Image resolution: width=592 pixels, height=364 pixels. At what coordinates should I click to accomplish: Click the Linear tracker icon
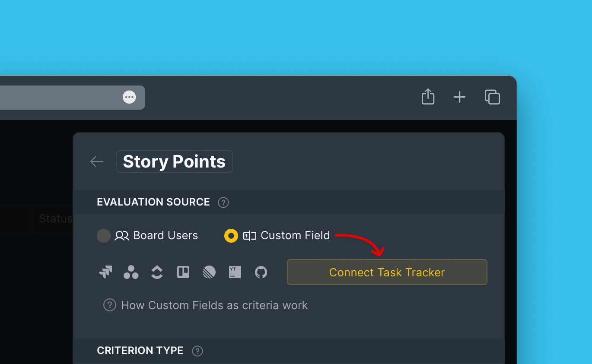point(209,272)
